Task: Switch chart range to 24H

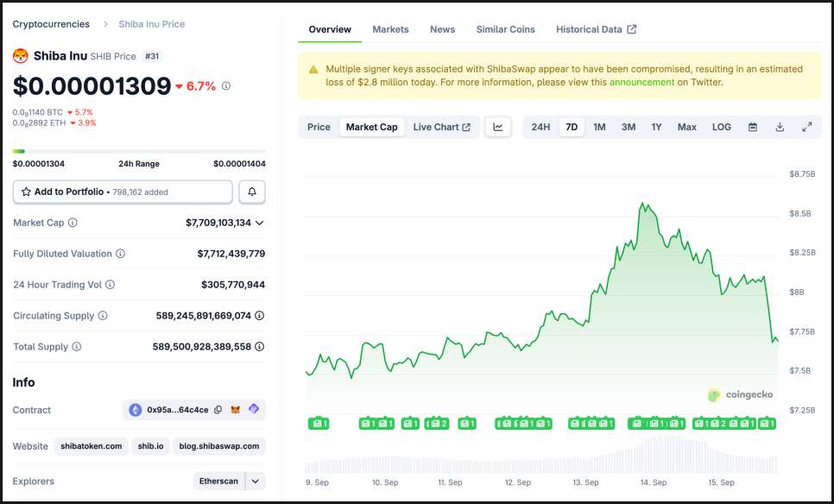Action: (x=540, y=127)
